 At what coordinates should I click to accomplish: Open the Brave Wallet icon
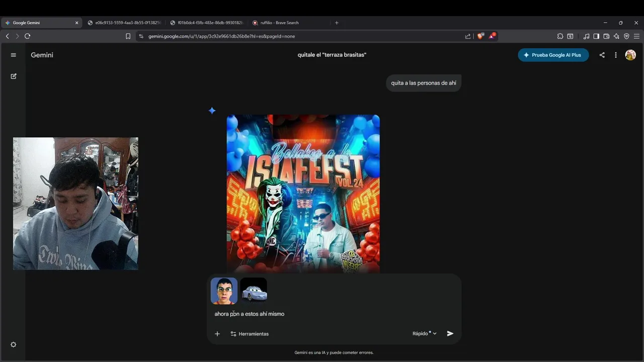coord(606,36)
